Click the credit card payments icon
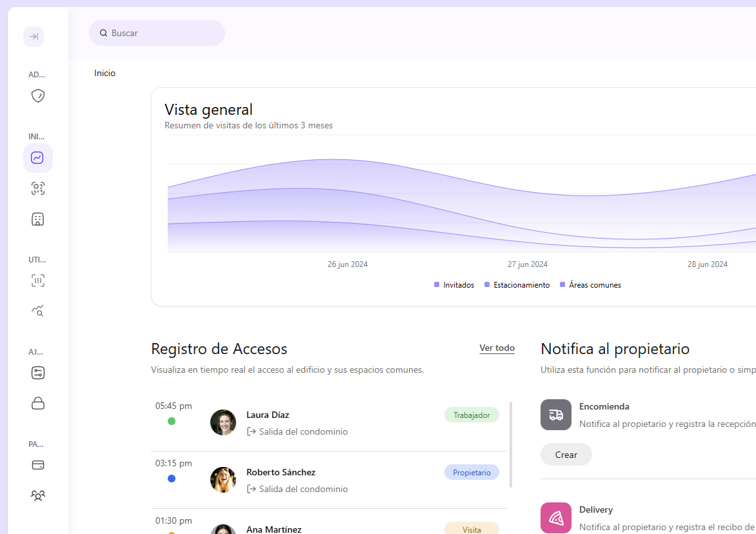Screen dimensions: 756x534 37,464
